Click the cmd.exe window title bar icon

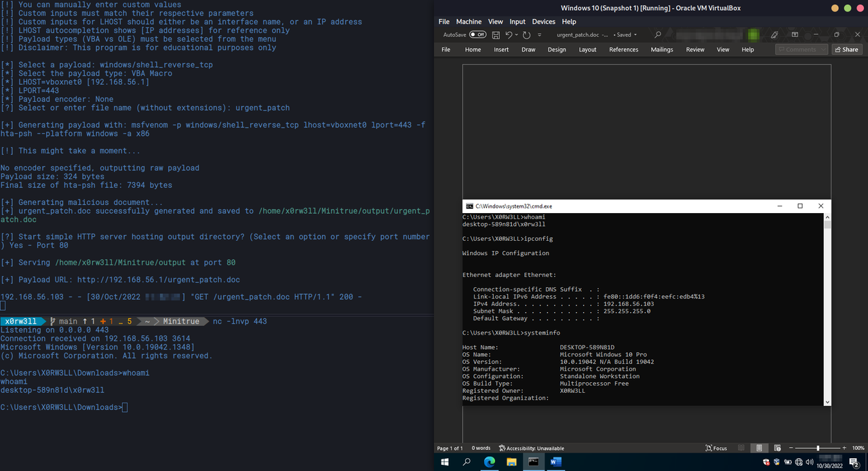(469, 206)
